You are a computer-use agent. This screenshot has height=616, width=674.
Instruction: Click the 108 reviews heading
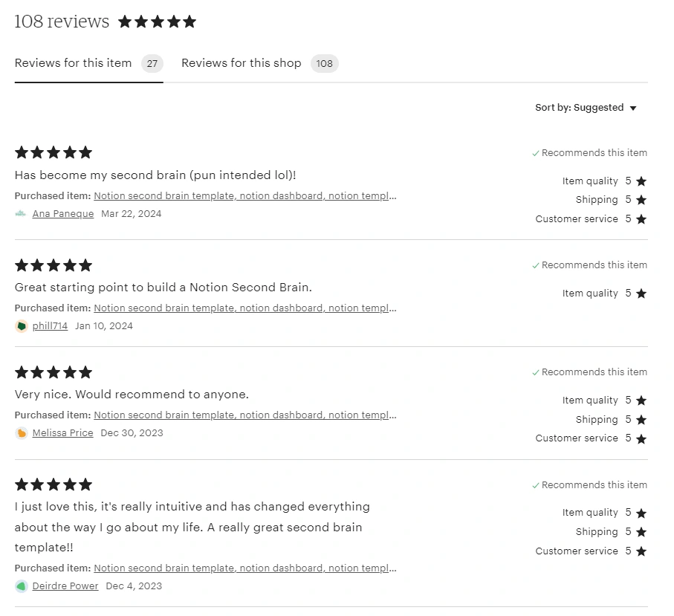(x=62, y=22)
